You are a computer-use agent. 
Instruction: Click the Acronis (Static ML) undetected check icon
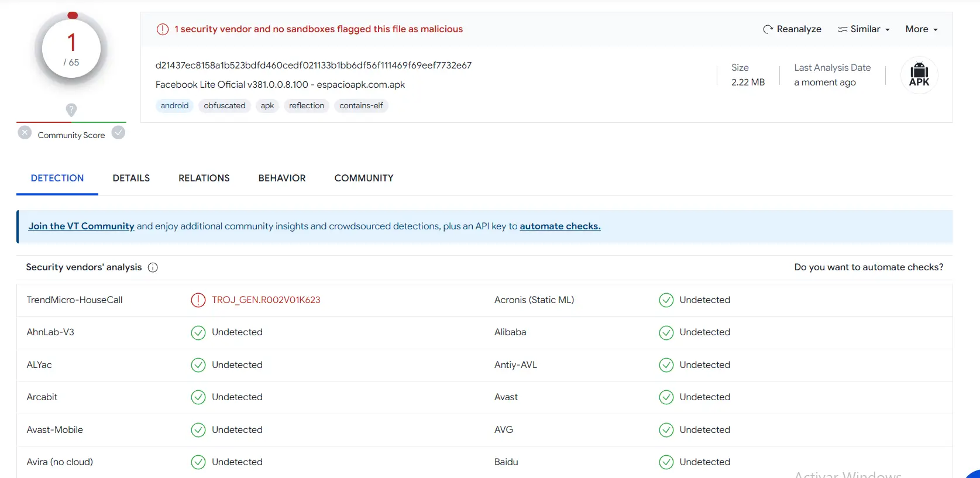[x=666, y=300]
